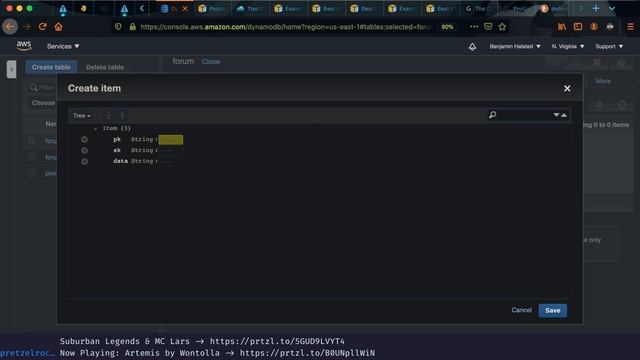Viewport: 640px width, 360px height.
Task: Reload the current page
Action: 42,27
